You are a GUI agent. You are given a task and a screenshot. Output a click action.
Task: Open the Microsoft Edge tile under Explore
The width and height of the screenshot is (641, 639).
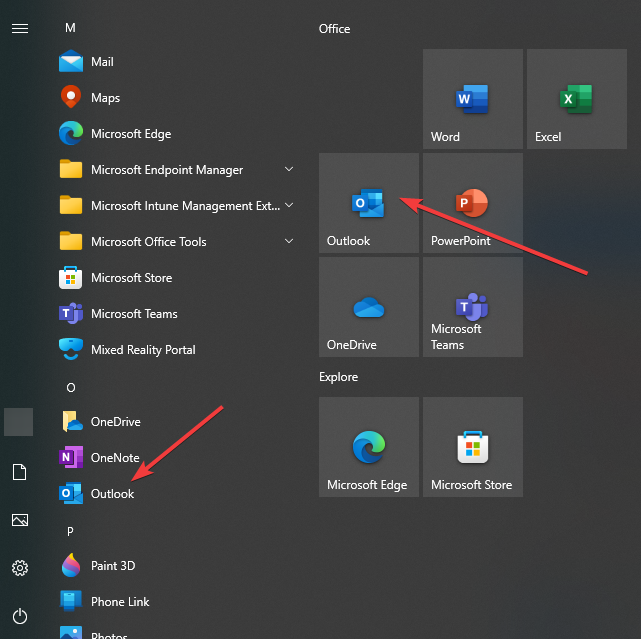368,447
